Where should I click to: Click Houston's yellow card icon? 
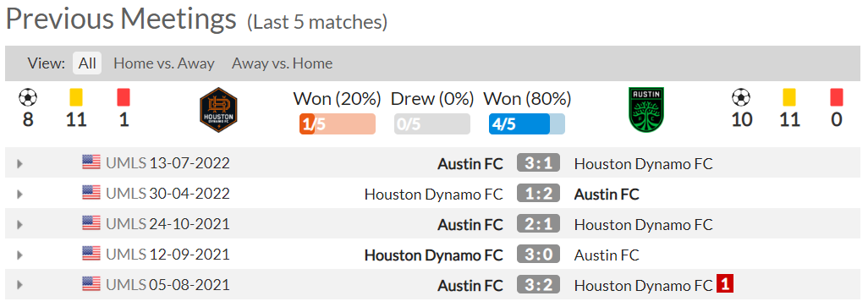(x=76, y=98)
